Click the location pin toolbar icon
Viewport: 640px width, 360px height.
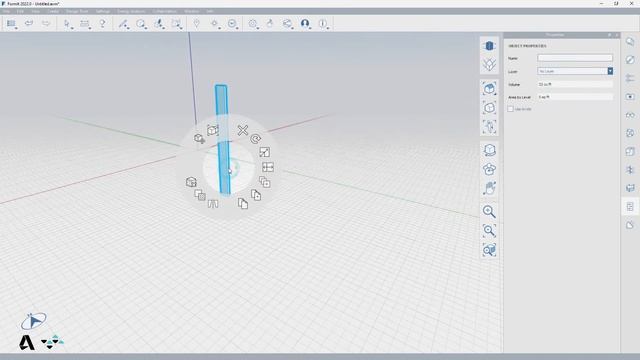tap(196, 23)
